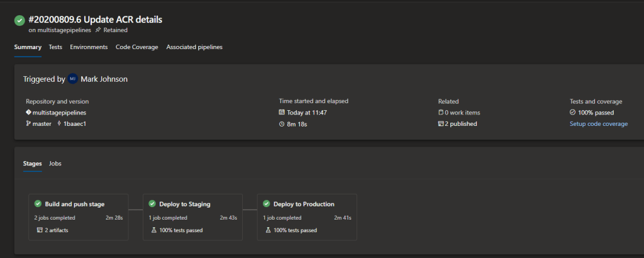Click the green success icon beside the run title
This screenshot has width=644, height=258.
click(19, 21)
